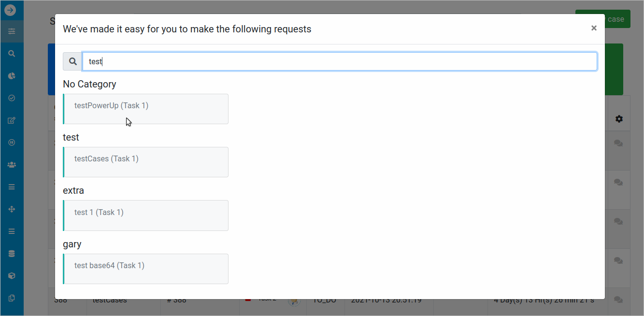Open the pencil-and-paper edit icon in the sidebar
The image size is (644, 316).
coord(12,120)
